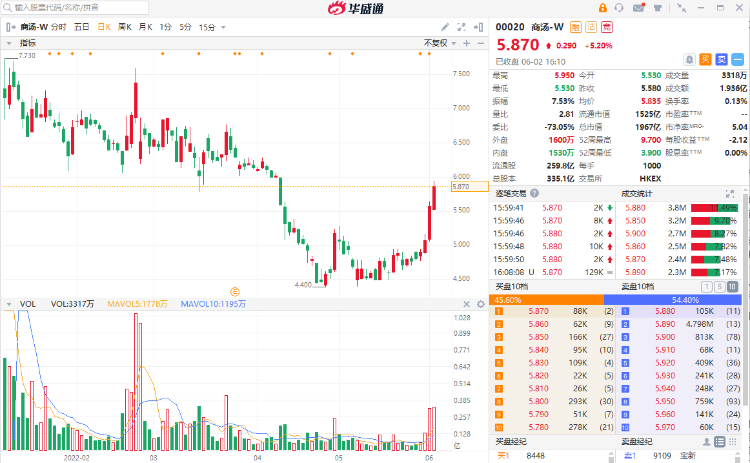Image resolution: width=750 pixels, height=463 pixels.
Task: Click broker code 9109 in 卖盘经纪
Action: point(662,456)
